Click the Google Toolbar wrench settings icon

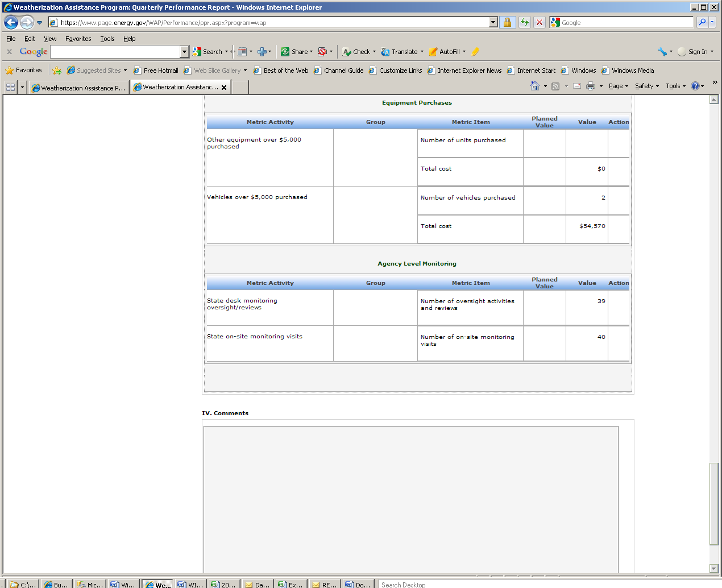pyautogui.click(x=662, y=52)
